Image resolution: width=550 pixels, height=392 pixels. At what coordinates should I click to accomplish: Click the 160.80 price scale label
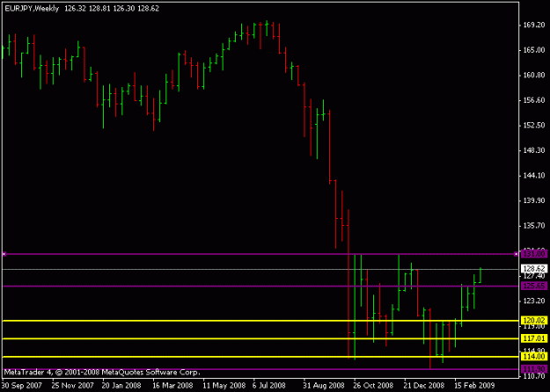point(534,76)
